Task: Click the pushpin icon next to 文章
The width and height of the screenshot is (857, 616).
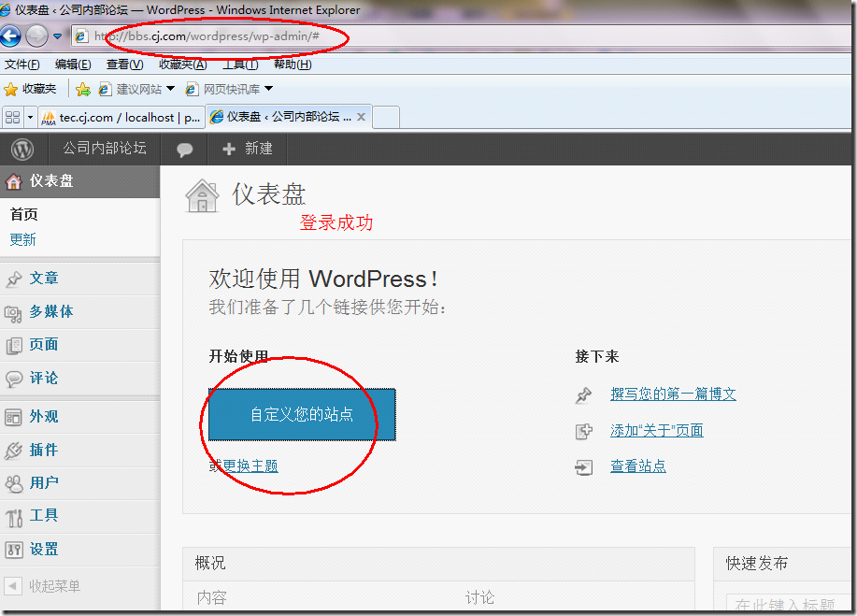Action: pos(14,279)
